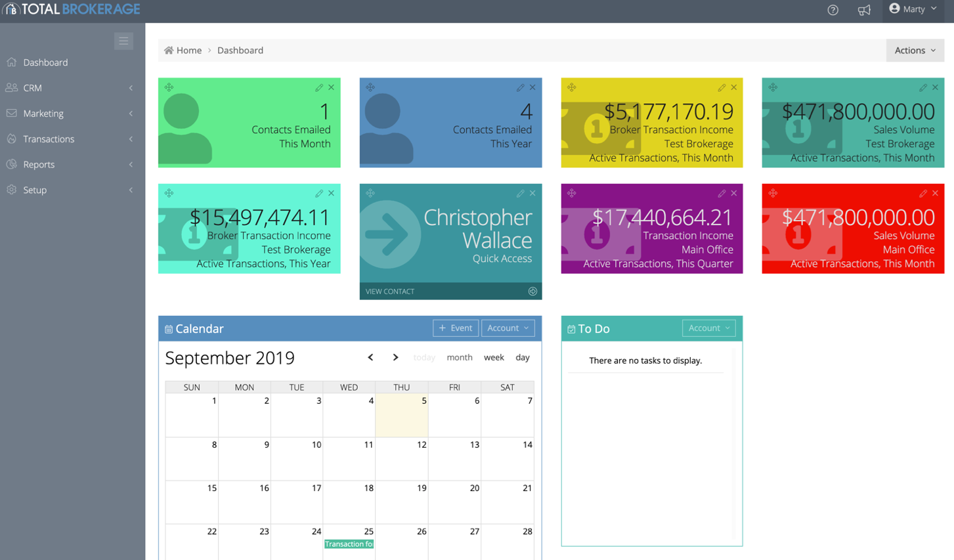954x560 pixels.
Task: Remove the Contacts Emailed This Year widget
Action: [x=532, y=87]
